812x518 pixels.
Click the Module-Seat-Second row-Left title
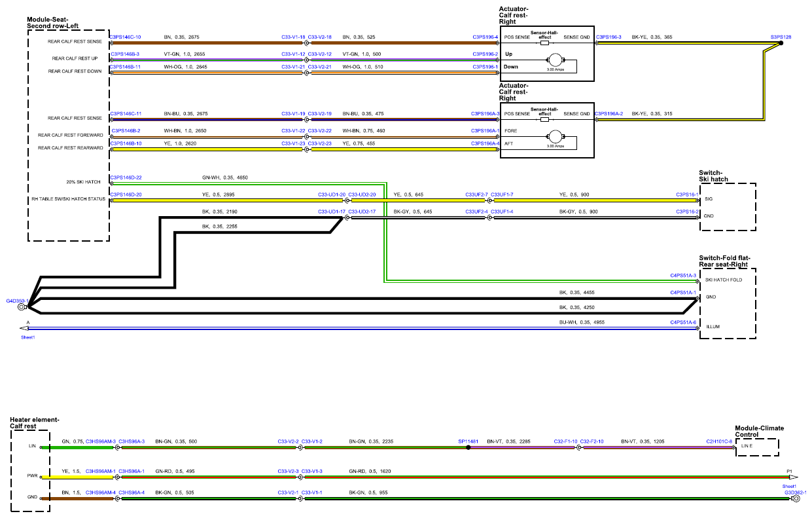coord(52,23)
